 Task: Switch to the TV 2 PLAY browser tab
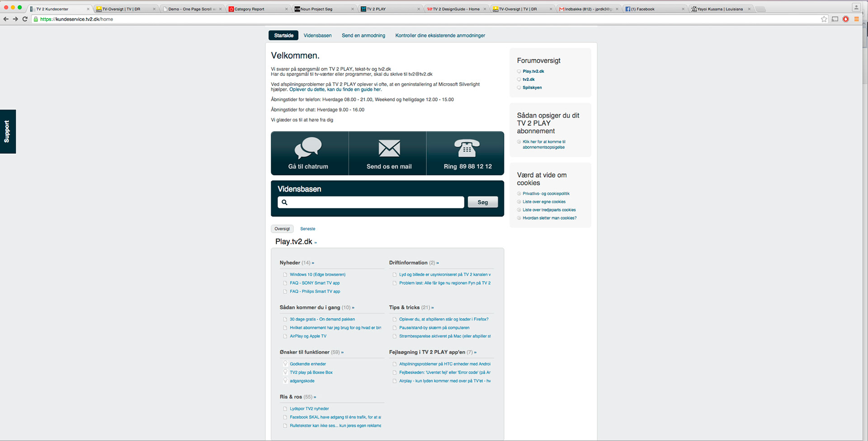(x=391, y=9)
